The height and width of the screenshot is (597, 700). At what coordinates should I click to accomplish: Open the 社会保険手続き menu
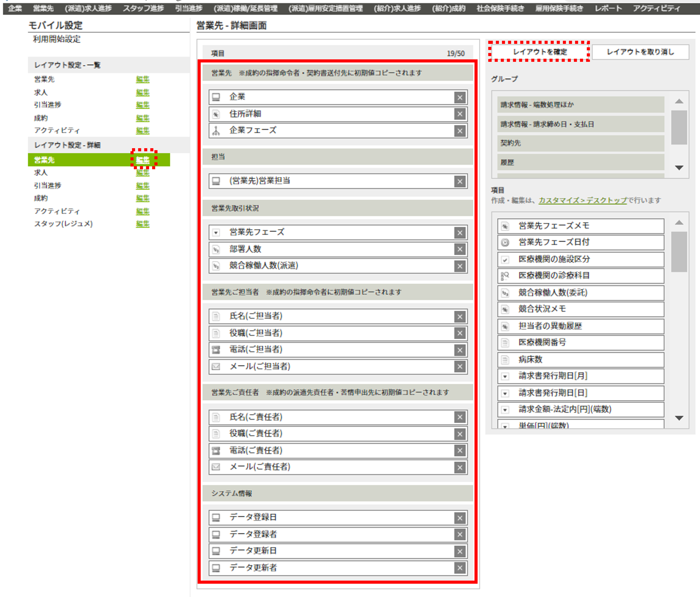pyautogui.click(x=500, y=8)
